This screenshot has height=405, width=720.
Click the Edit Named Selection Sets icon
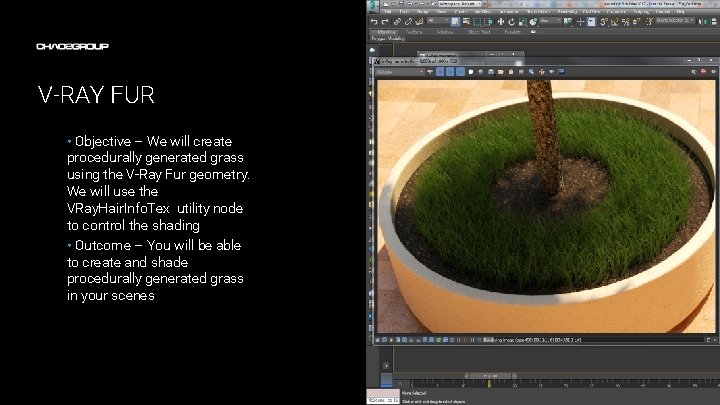650,22
